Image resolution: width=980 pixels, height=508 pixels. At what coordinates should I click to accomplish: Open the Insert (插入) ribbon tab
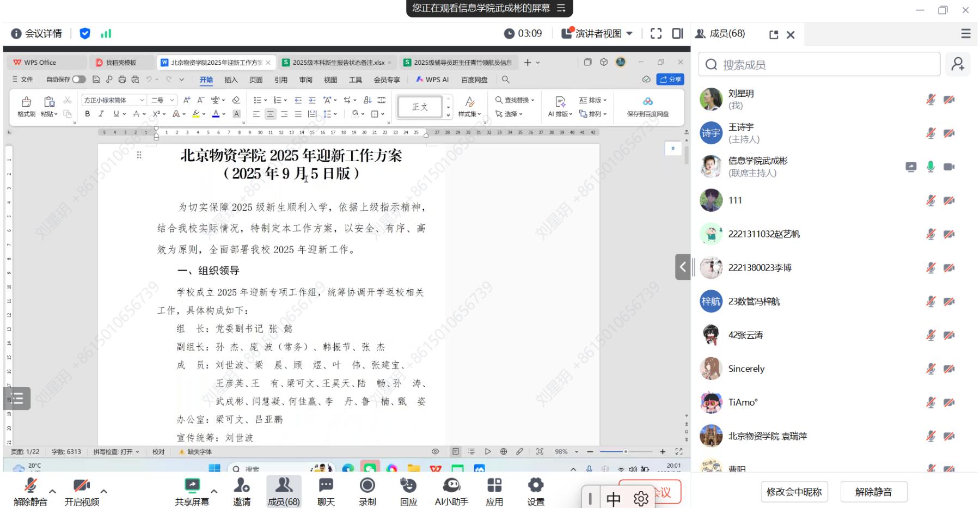(x=231, y=79)
